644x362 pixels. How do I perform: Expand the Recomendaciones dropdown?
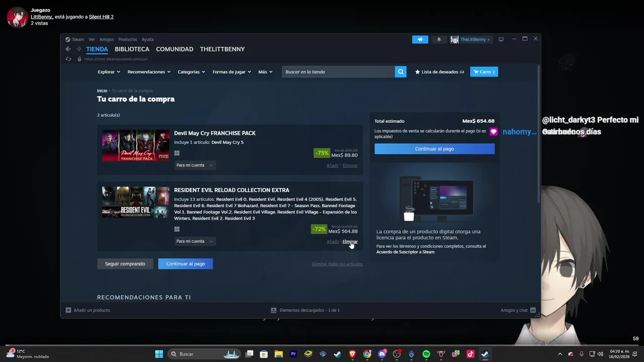point(149,72)
